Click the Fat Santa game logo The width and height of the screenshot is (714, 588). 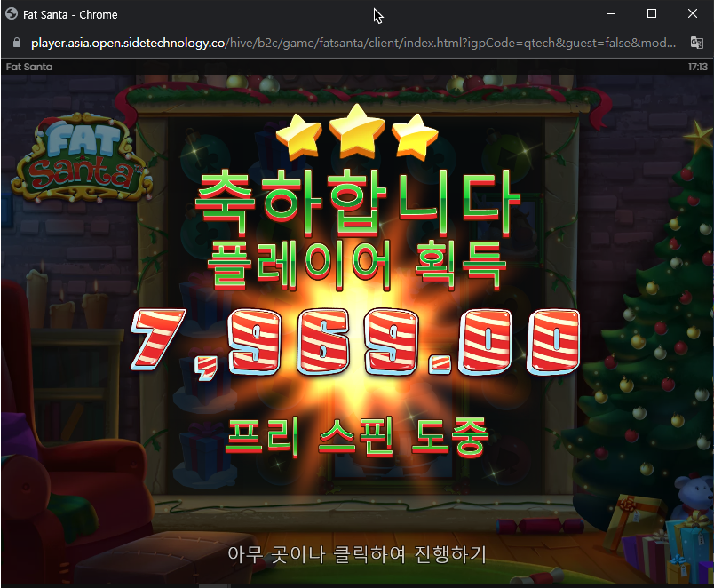coord(82,158)
